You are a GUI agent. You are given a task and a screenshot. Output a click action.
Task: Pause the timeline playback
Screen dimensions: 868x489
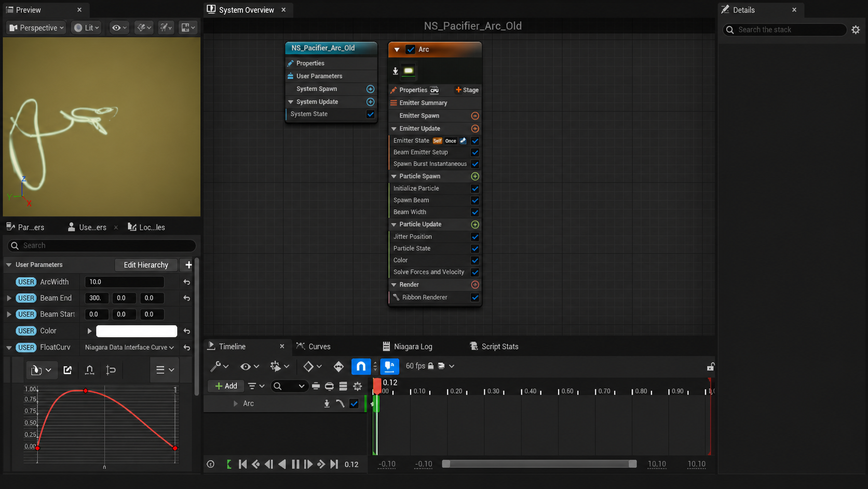(295, 464)
